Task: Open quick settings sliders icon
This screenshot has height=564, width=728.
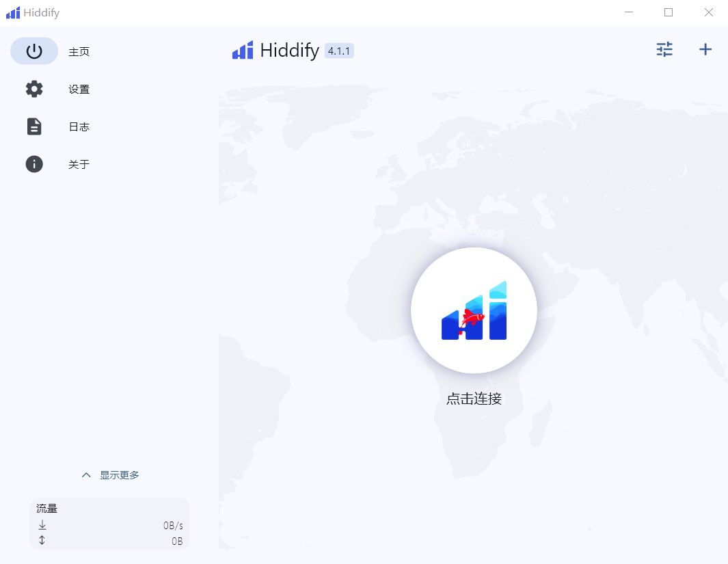Action: [x=664, y=49]
